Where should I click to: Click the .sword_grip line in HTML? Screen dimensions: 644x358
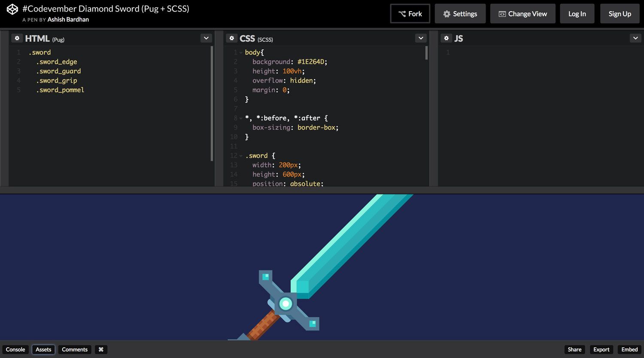[x=56, y=81]
